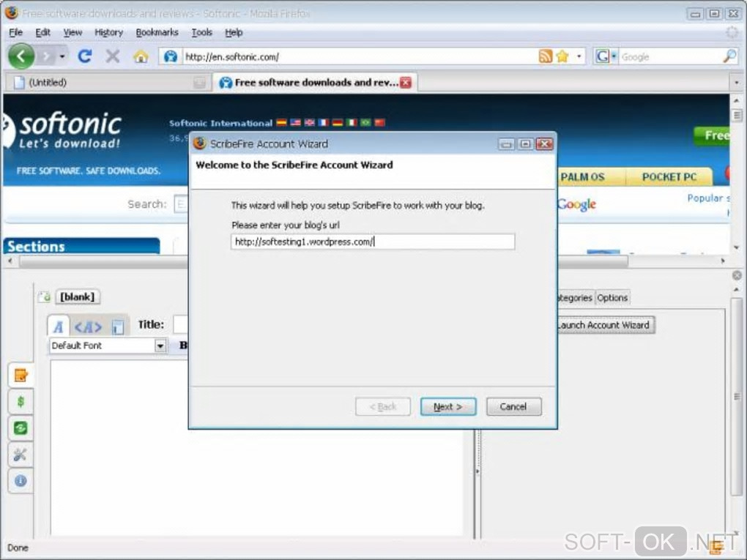Screen dimensions: 747x560
Task: Stop loading with the X icon
Action: (x=113, y=56)
